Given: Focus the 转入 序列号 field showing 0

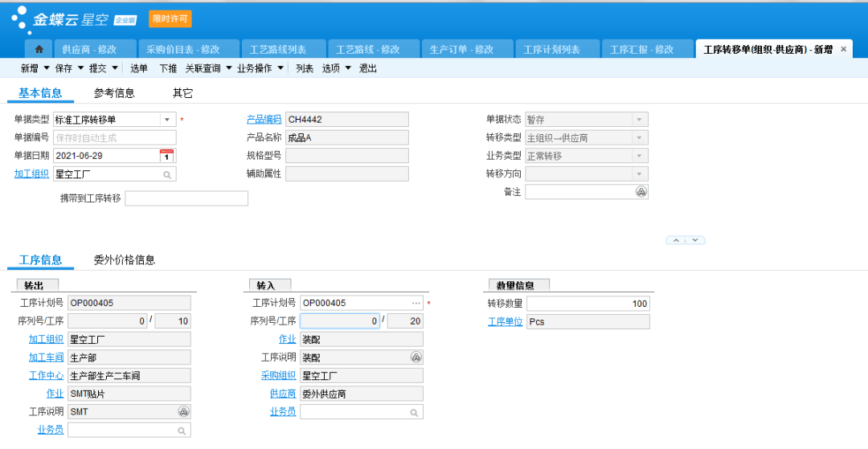Looking at the screenshot, I should tap(340, 320).
